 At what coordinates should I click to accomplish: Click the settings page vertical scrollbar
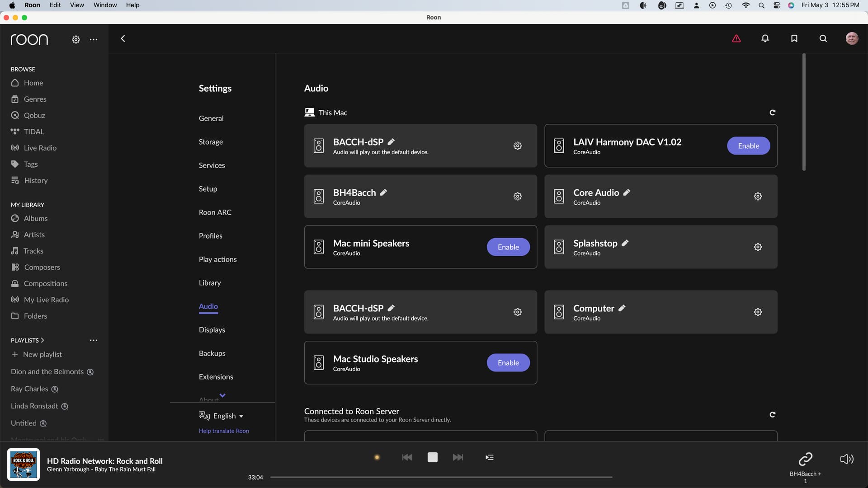pyautogui.click(x=804, y=112)
